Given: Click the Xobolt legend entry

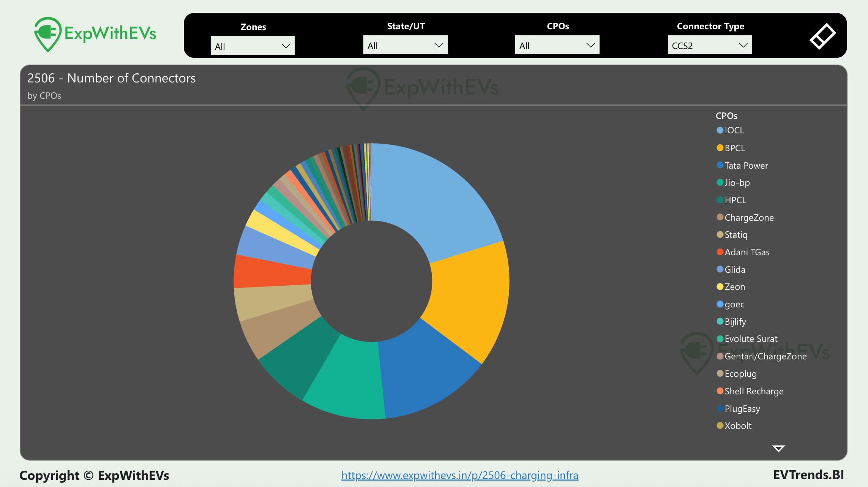Looking at the screenshot, I should point(734,426).
